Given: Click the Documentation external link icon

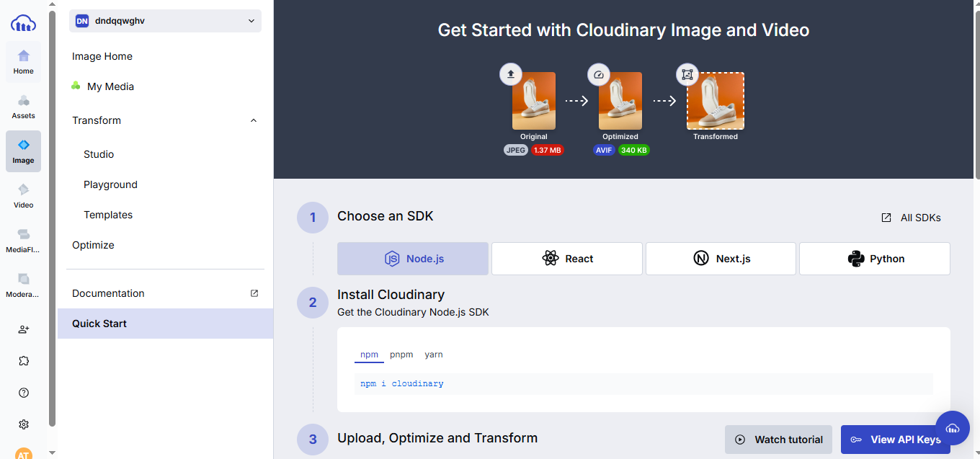Looking at the screenshot, I should (x=254, y=293).
